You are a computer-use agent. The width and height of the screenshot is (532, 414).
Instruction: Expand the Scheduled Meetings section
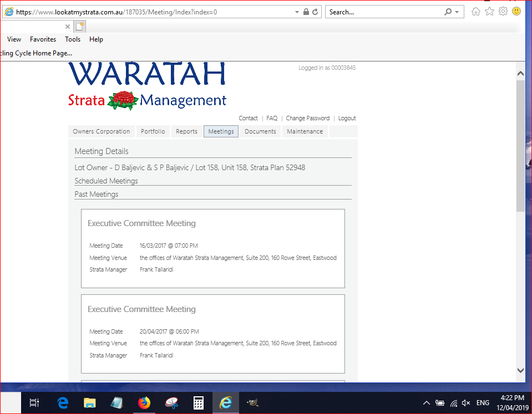tap(106, 181)
